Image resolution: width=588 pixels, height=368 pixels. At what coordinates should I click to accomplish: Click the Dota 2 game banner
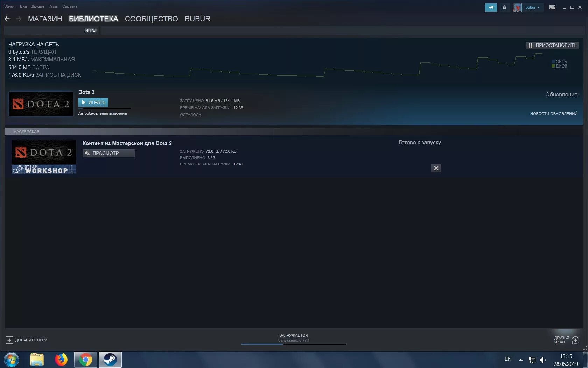41,104
